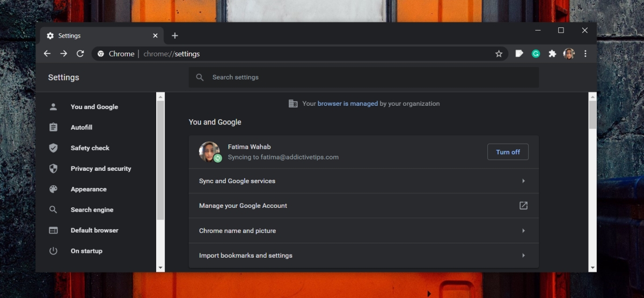Go back with the back arrow
644x298 pixels.
click(47, 54)
